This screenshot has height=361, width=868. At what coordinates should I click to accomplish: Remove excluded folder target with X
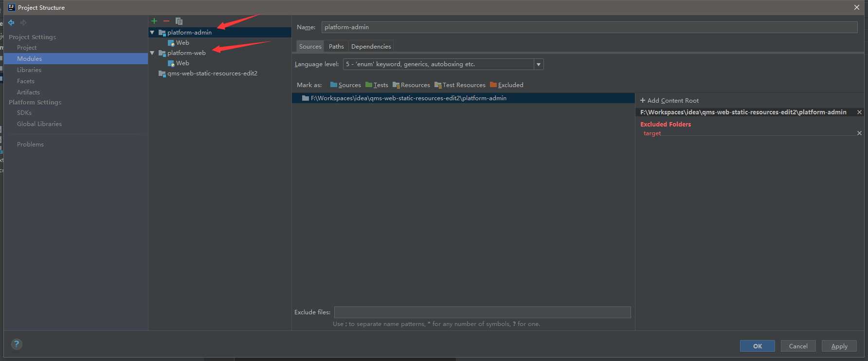click(859, 133)
